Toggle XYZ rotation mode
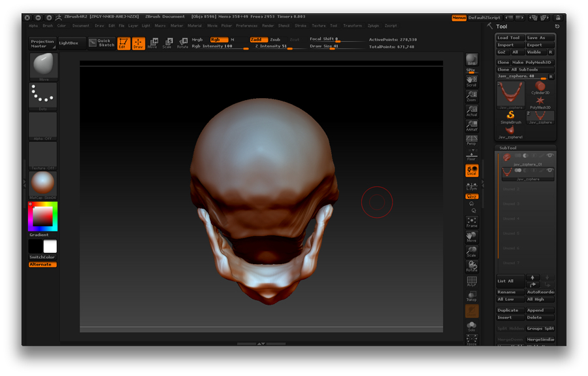This screenshot has height=376, width=588. [471, 196]
